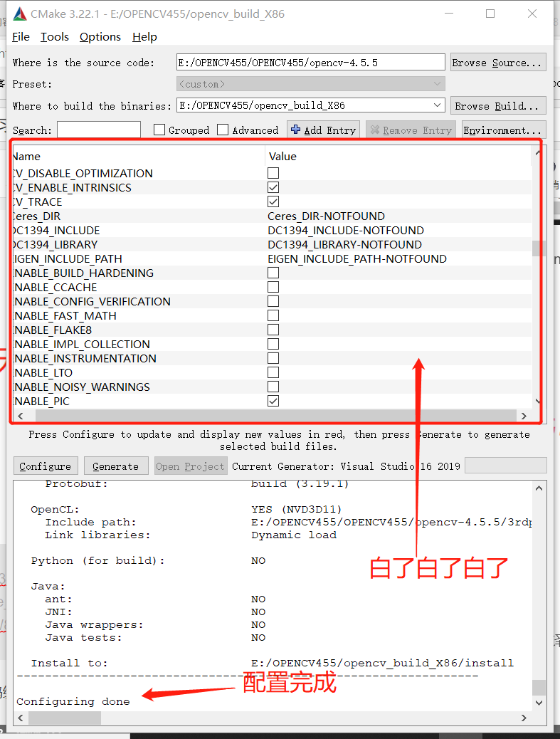
Task: Click the Install to path text
Action: (382, 663)
